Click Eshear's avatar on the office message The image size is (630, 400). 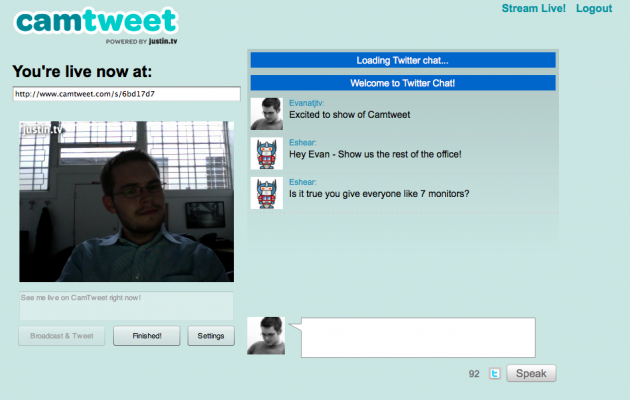pyautogui.click(x=267, y=153)
